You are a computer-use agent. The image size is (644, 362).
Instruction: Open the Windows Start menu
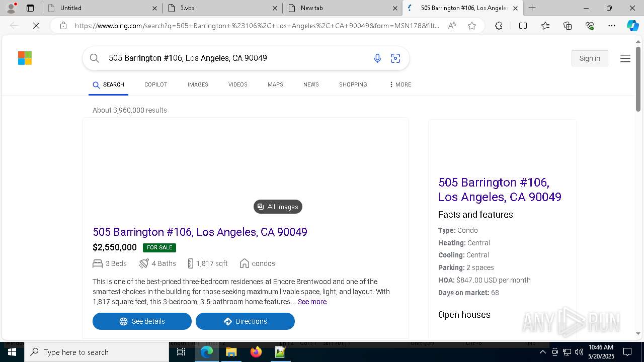12,352
